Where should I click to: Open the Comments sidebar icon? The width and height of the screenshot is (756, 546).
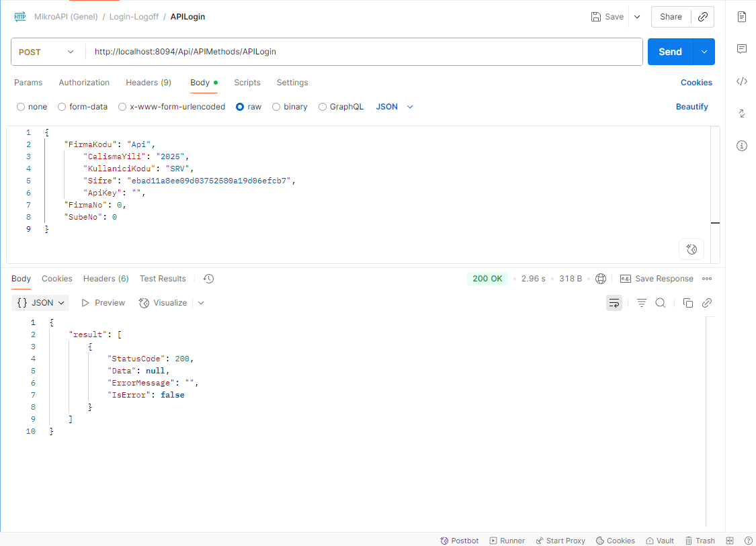pyautogui.click(x=741, y=48)
